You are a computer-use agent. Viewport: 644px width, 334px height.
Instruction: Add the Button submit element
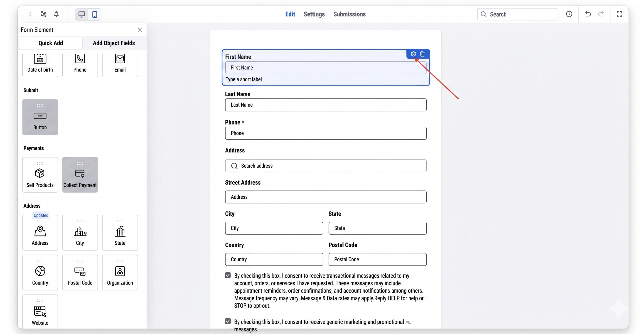click(40, 117)
